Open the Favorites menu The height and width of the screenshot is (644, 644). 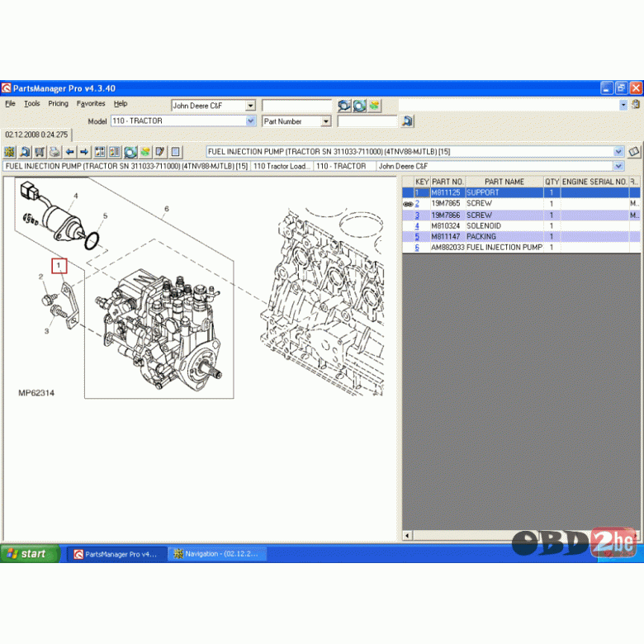pyautogui.click(x=91, y=103)
